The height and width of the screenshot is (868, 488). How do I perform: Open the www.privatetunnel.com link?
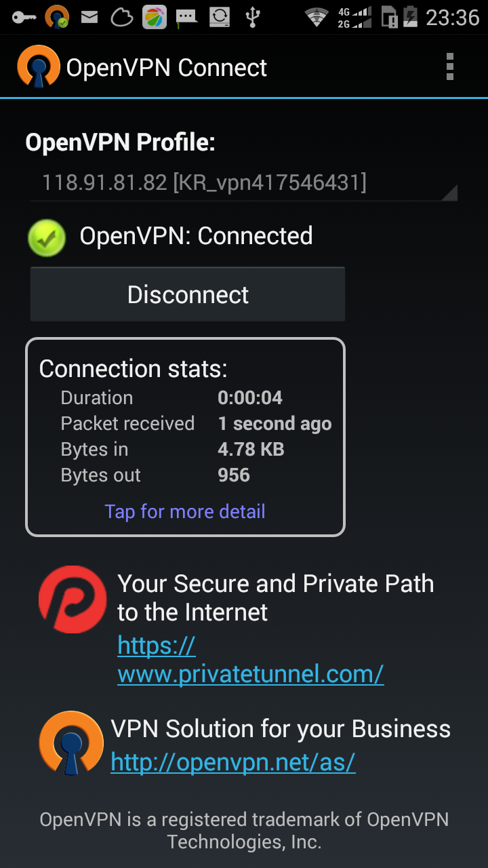(x=250, y=659)
